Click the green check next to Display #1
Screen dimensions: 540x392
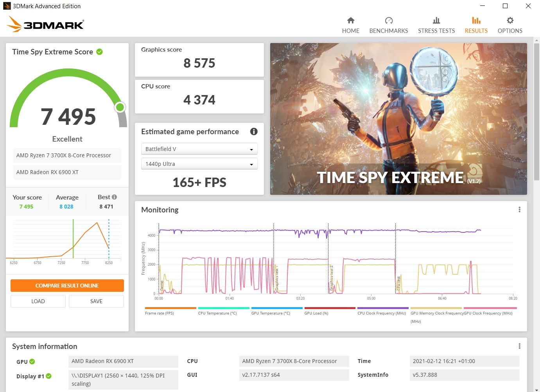tap(48, 376)
